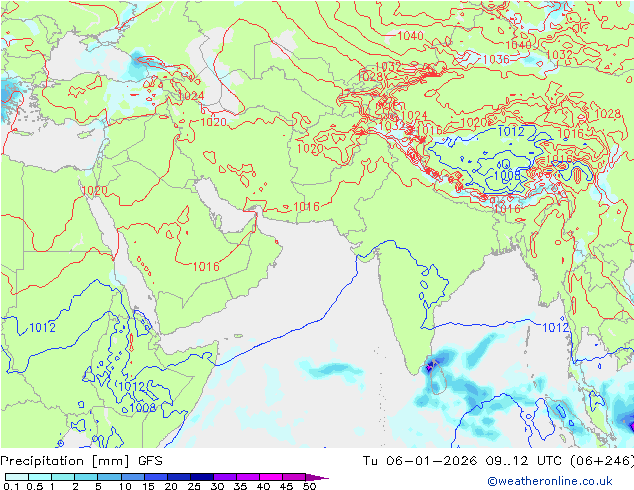
Task: Click the red '1016' label on Arabian Peninsula
Action: (206, 266)
